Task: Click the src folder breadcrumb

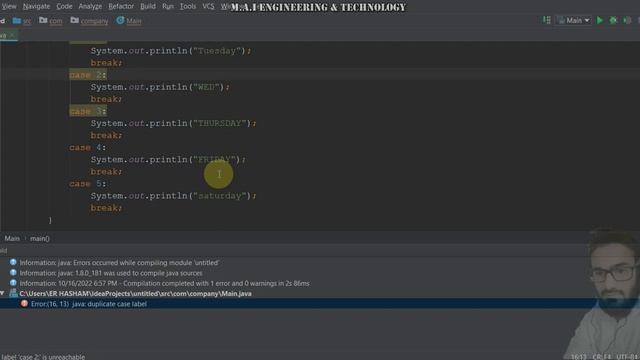Action: pos(27,21)
